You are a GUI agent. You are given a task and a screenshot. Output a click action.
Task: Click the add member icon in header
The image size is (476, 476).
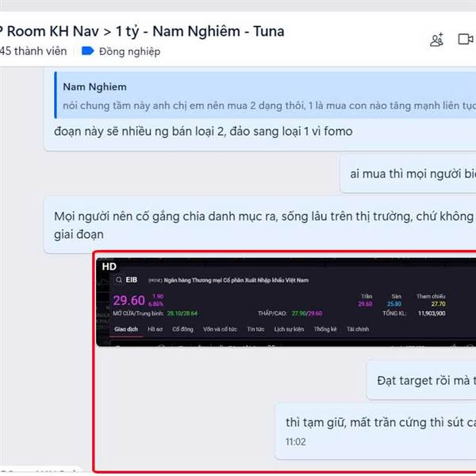click(436, 40)
